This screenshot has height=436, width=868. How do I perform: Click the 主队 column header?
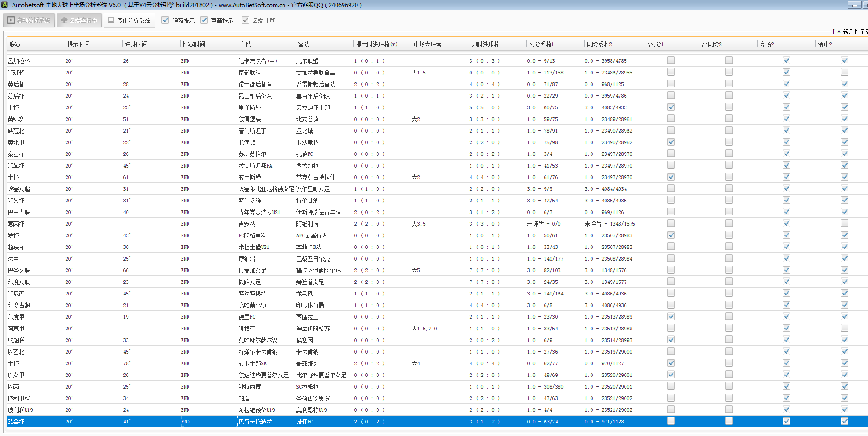pyautogui.click(x=246, y=45)
